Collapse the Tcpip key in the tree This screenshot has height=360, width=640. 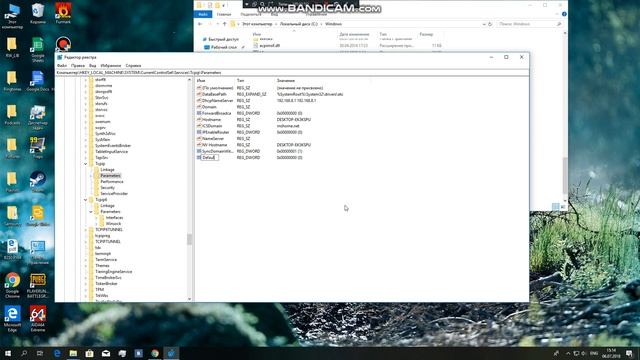pyautogui.click(x=86, y=164)
